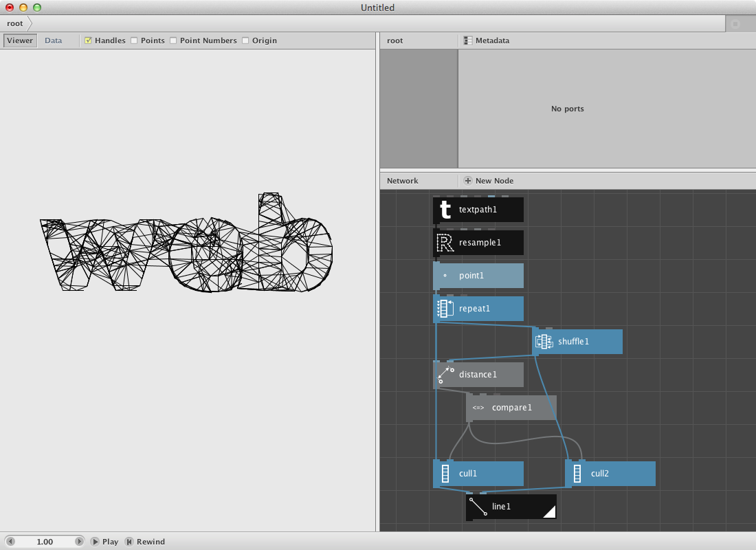
Task: Click the Metadata panel icon
Action: point(468,41)
